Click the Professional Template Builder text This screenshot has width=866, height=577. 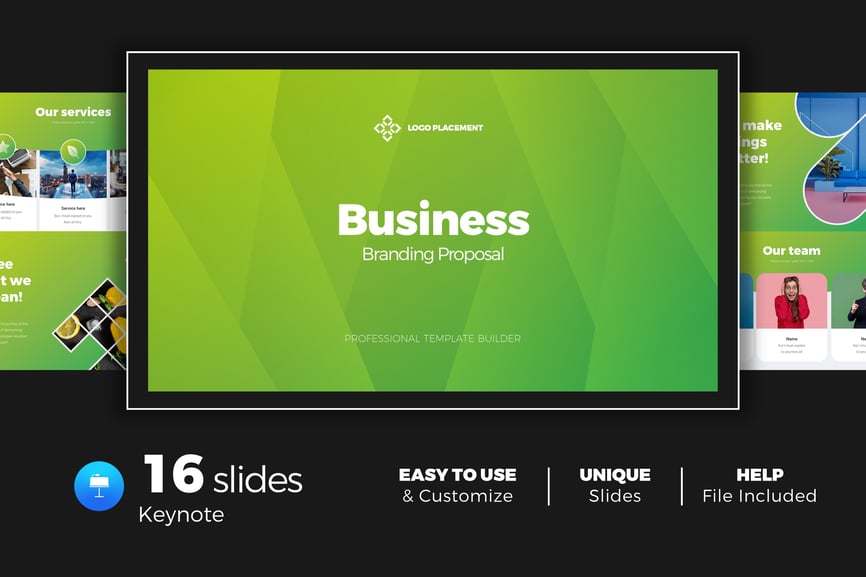click(x=432, y=339)
